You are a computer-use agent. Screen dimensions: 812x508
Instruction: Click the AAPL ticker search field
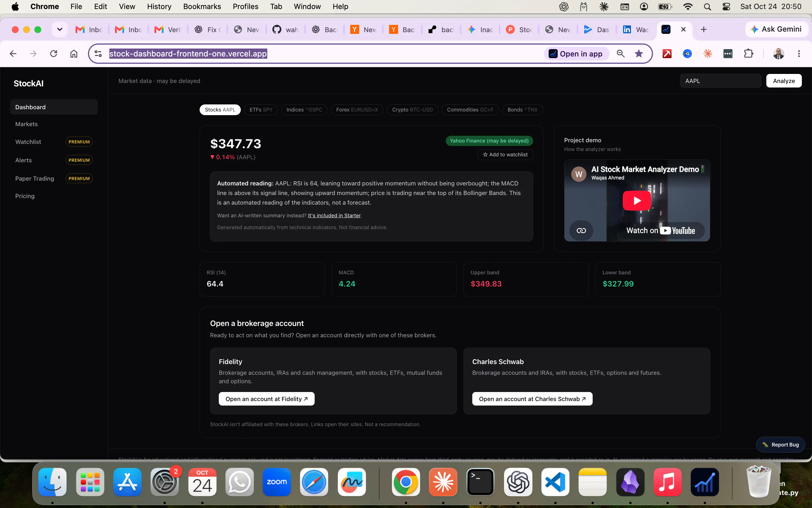coord(720,81)
